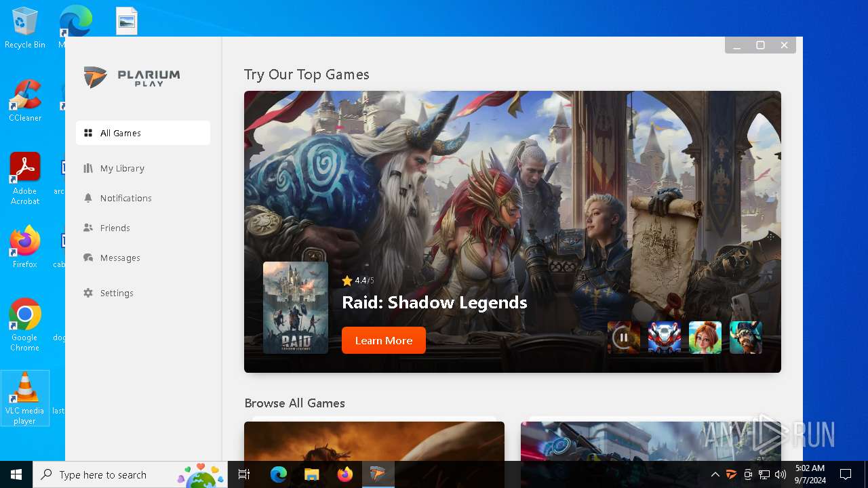The height and width of the screenshot is (488, 868).
Task: Close the Plarium Play window
Action: pyautogui.click(x=784, y=45)
